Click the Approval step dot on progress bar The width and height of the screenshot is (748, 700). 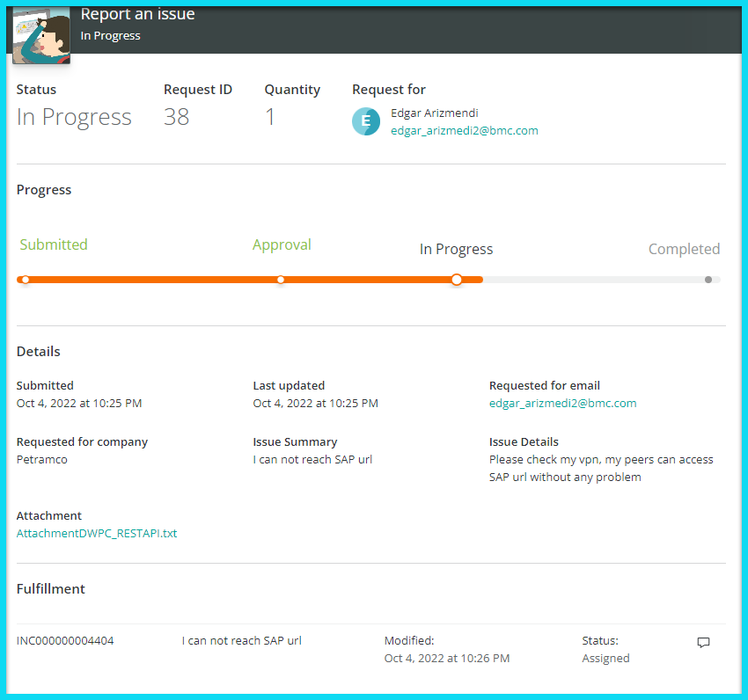coord(281,280)
